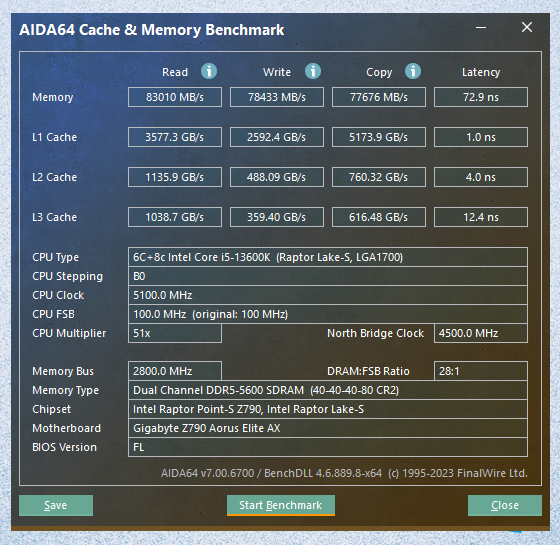Image resolution: width=560 pixels, height=545 pixels.
Task: Click DRAM:FSB Ratio 28:1 field
Action: (481, 371)
